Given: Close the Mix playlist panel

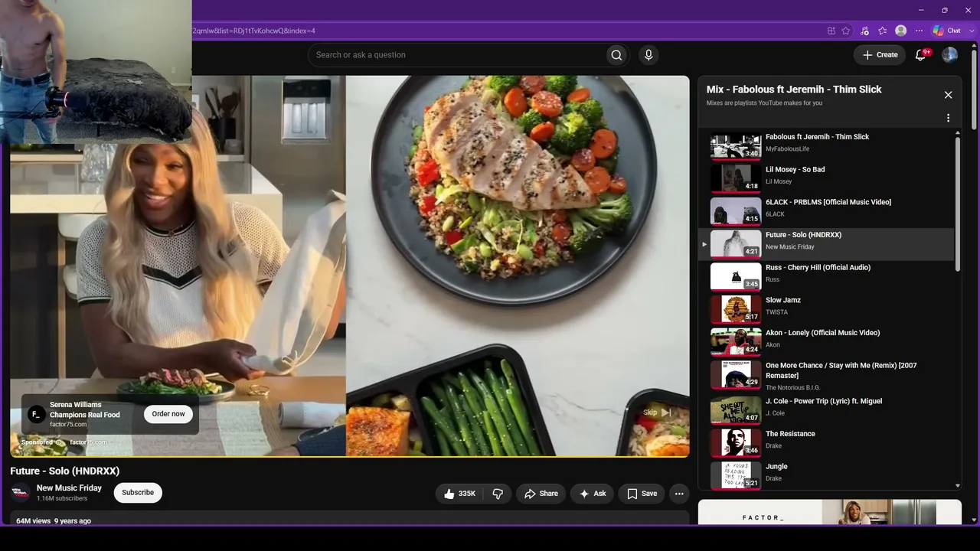Looking at the screenshot, I should click(x=948, y=95).
